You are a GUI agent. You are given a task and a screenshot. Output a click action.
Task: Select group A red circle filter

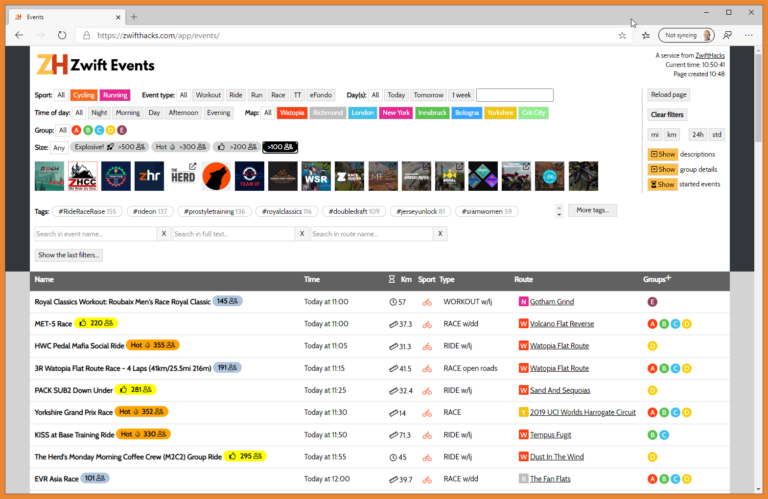coord(76,130)
